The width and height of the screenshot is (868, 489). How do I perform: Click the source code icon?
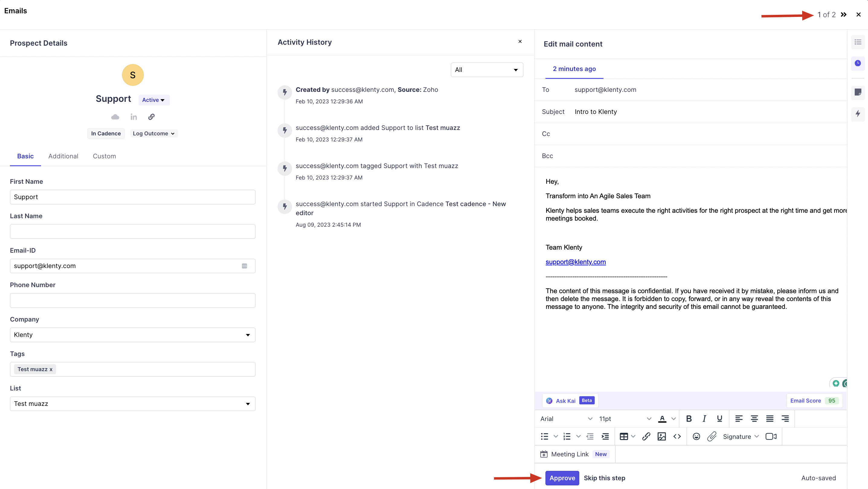(x=677, y=436)
